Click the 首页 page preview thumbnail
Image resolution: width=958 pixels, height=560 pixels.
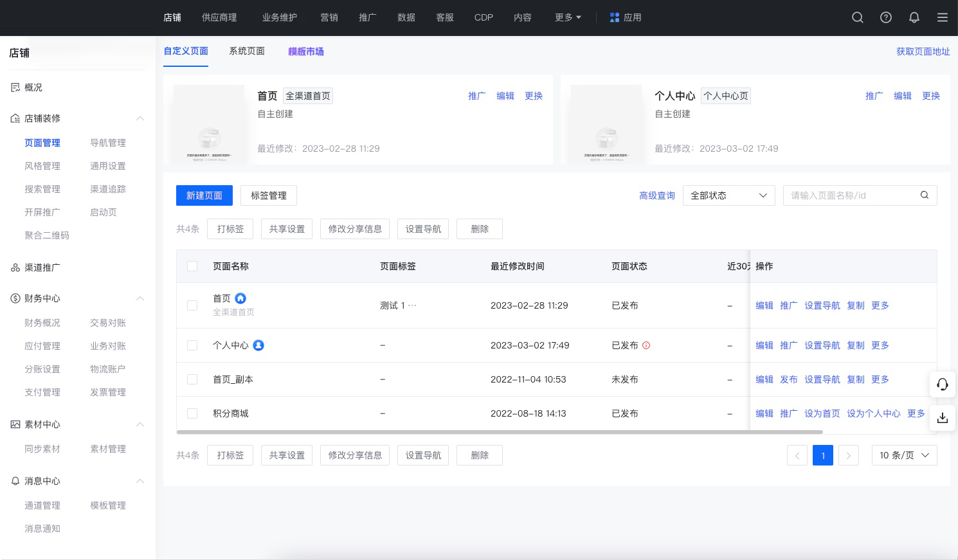click(x=209, y=124)
